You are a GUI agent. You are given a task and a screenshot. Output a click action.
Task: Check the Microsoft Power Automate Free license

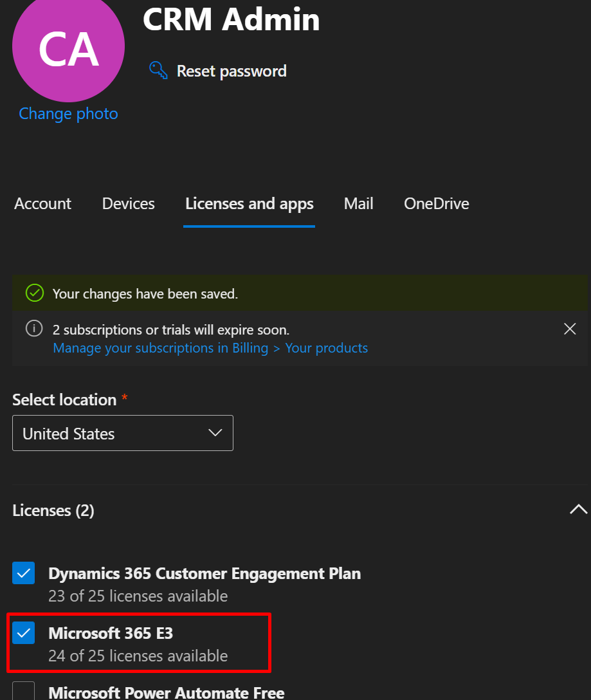(24, 691)
